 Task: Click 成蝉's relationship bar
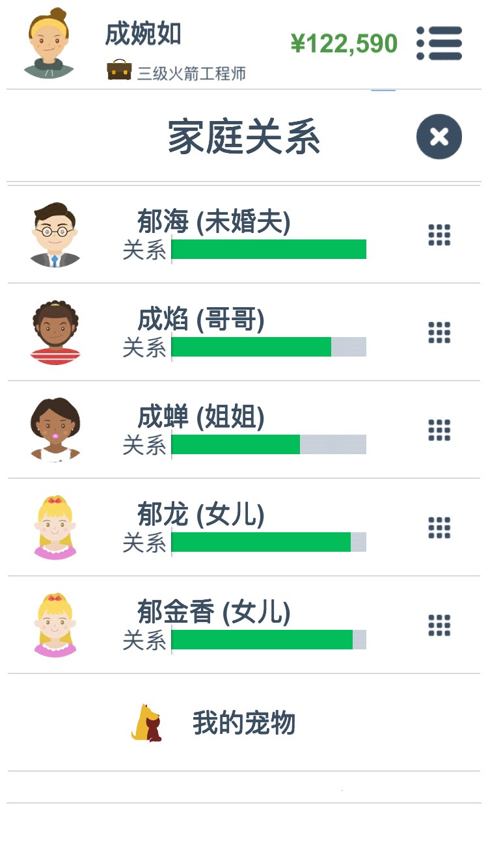(x=269, y=444)
